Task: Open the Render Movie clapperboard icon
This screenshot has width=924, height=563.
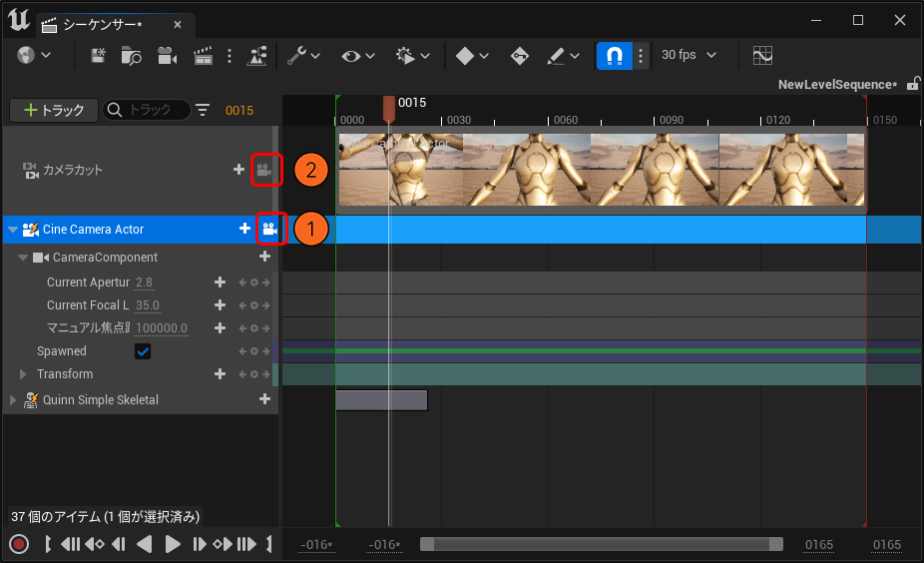Action: [x=203, y=56]
